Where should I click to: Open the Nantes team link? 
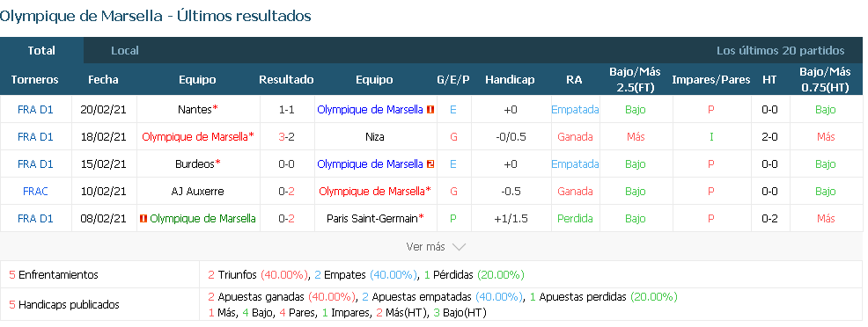click(x=195, y=110)
